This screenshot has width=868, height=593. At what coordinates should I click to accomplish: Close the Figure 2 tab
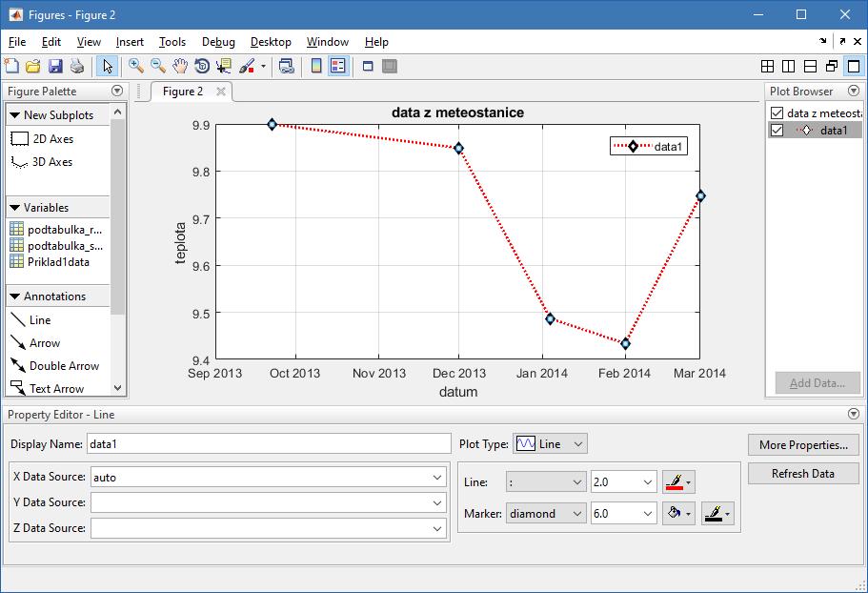point(220,92)
